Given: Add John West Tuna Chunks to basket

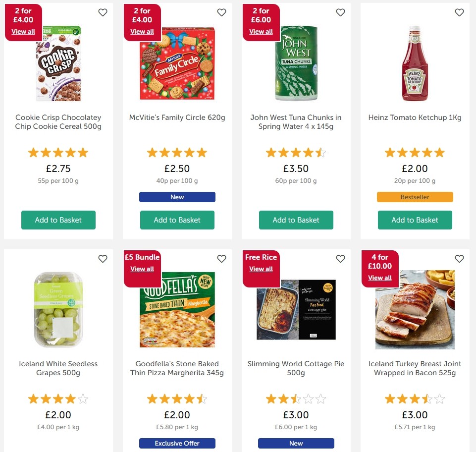Looking at the screenshot, I should tap(296, 220).
